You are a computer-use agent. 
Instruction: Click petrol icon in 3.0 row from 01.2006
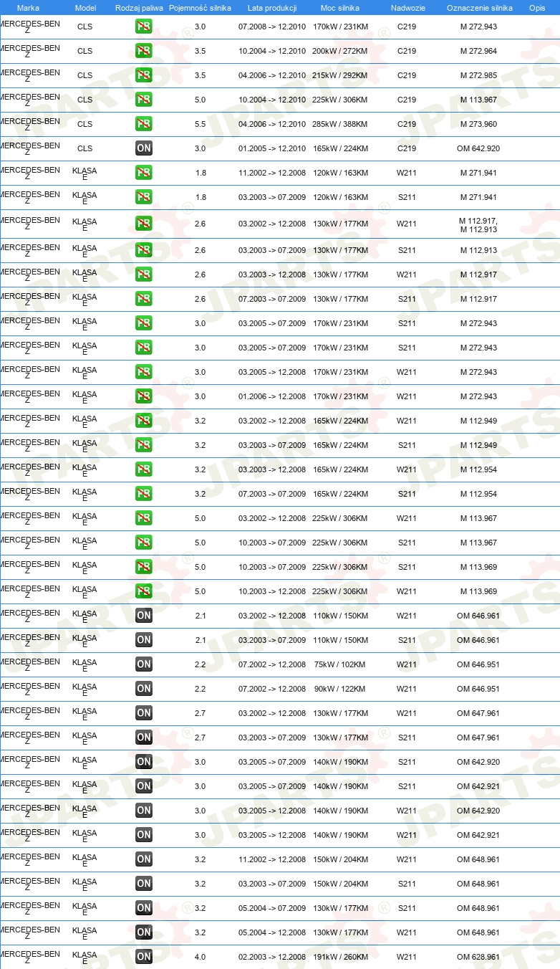coord(144,396)
